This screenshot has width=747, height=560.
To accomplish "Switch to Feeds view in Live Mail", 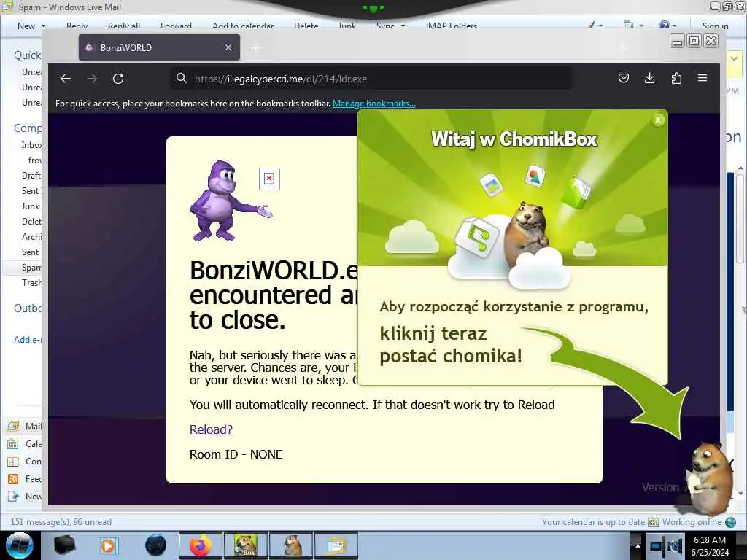I will [25, 479].
